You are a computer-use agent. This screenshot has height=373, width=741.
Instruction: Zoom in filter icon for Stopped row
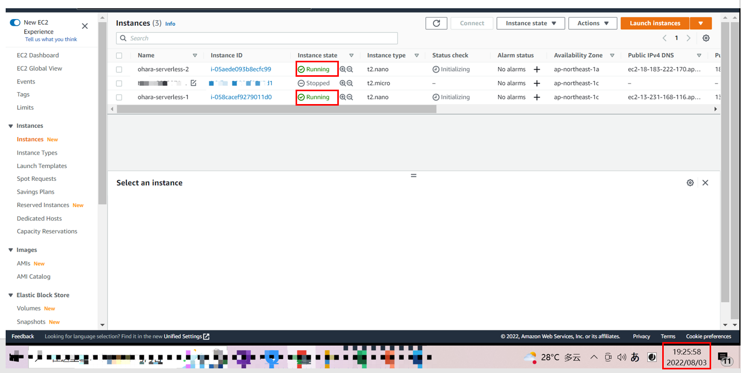(343, 83)
